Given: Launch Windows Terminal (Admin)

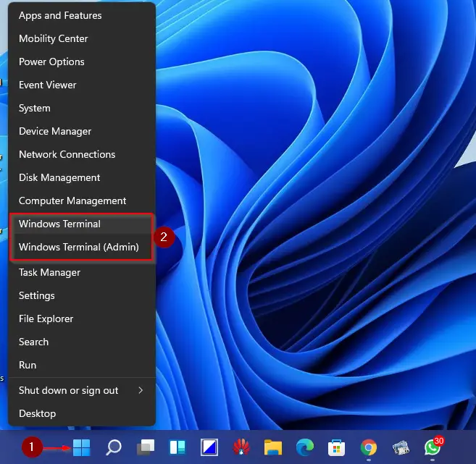Looking at the screenshot, I should 82,247.
